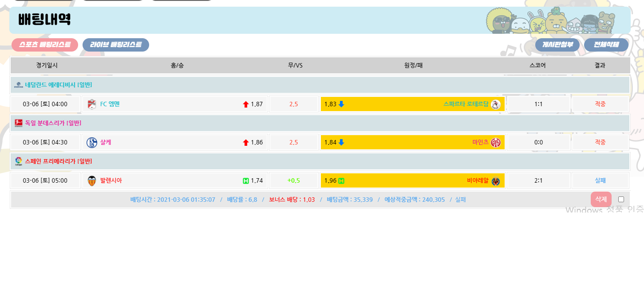Delete this bet with 삭제 button

(x=601, y=200)
